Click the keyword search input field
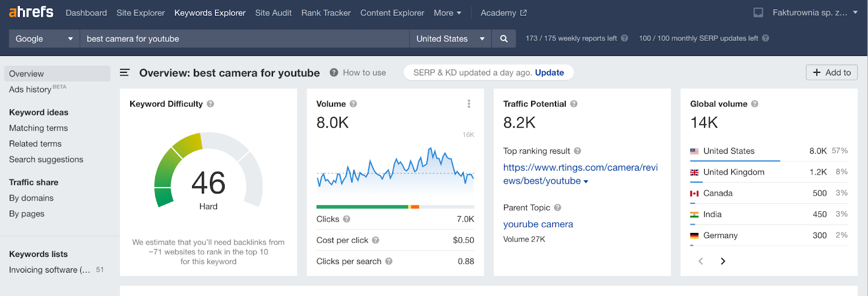868x296 pixels. tap(245, 39)
